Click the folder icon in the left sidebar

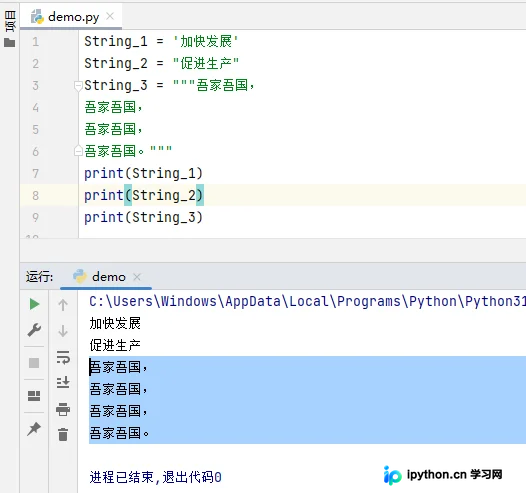point(10,43)
